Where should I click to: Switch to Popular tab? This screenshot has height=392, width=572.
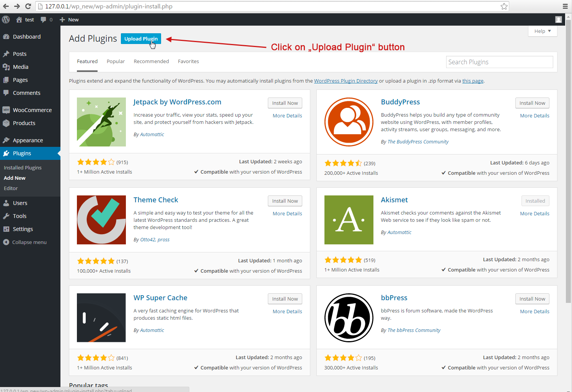coord(116,61)
